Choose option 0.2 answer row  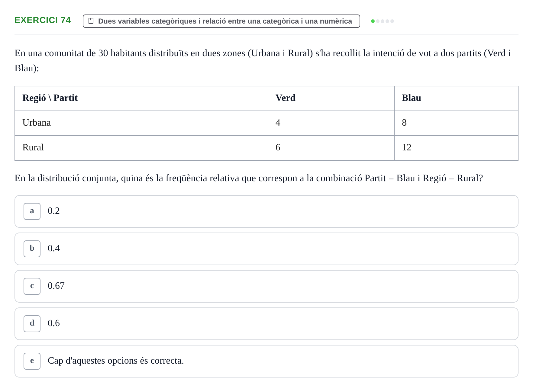click(266, 211)
